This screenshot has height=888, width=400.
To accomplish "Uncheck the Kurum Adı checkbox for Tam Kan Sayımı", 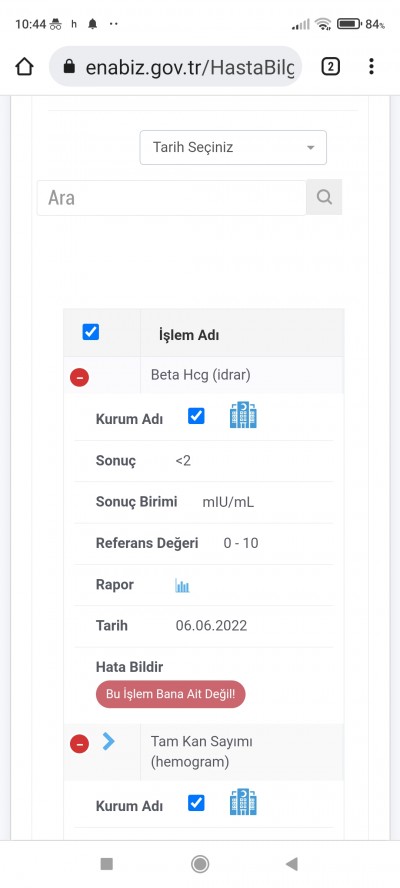I will 196,803.
